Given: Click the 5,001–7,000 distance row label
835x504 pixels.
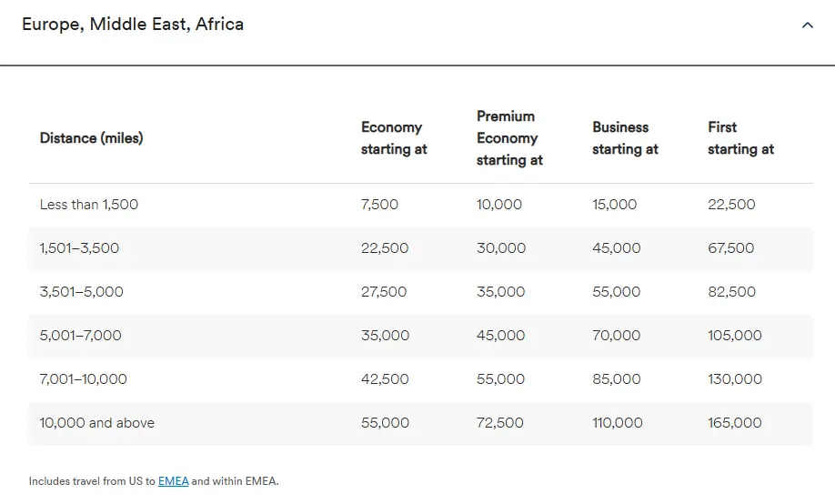Looking at the screenshot, I should pos(80,336).
